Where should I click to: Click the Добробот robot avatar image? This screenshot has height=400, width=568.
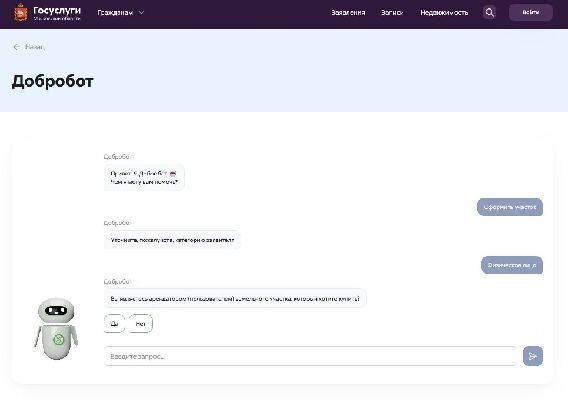tap(56, 329)
